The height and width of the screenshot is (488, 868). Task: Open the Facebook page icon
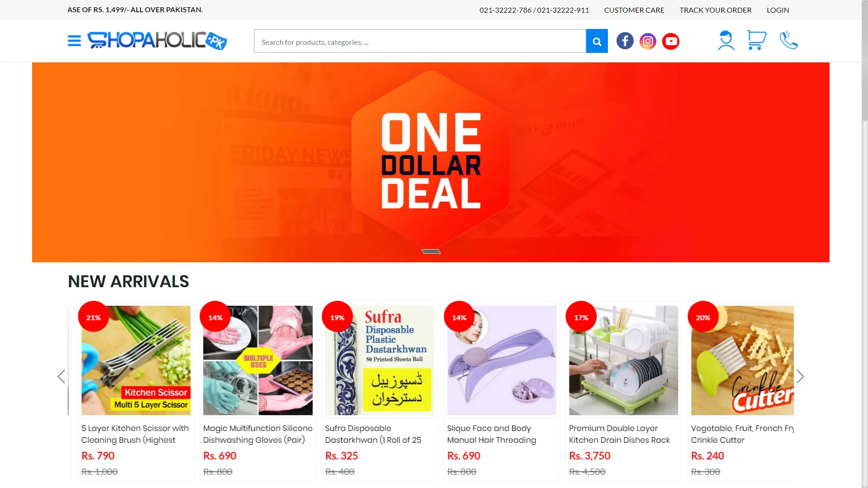click(625, 41)
